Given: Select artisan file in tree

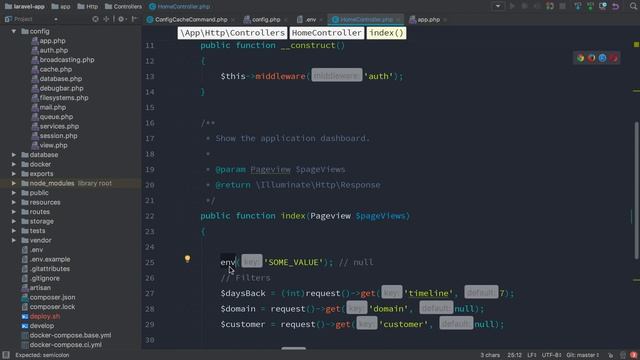Looking at the screenshot, I should pos(40,288).
